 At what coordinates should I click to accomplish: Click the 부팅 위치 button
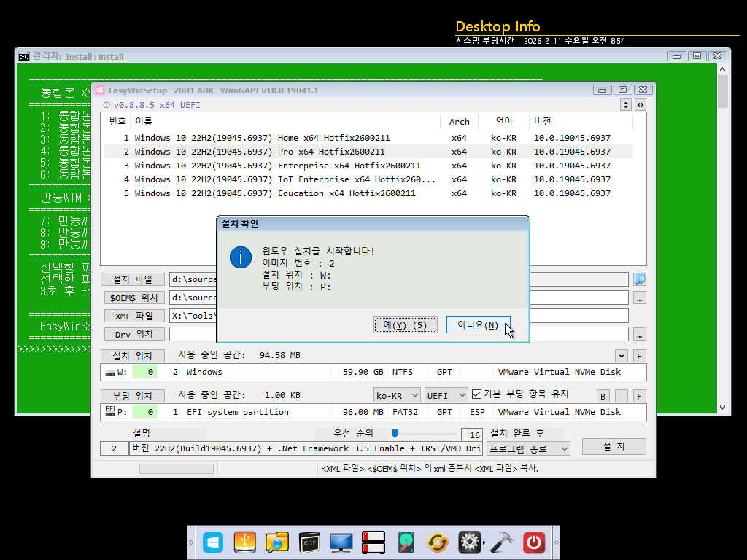(133, 396)
